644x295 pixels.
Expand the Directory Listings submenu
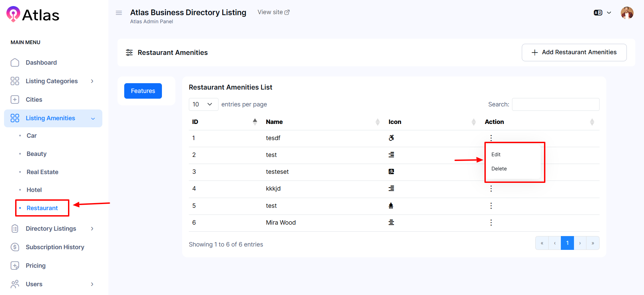tap(92, 229)
